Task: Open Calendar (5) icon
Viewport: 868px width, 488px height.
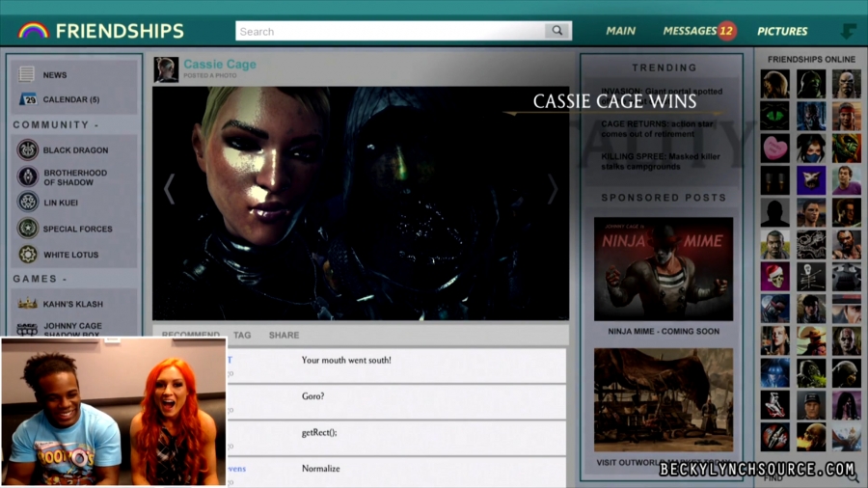Action: (27, 99)
